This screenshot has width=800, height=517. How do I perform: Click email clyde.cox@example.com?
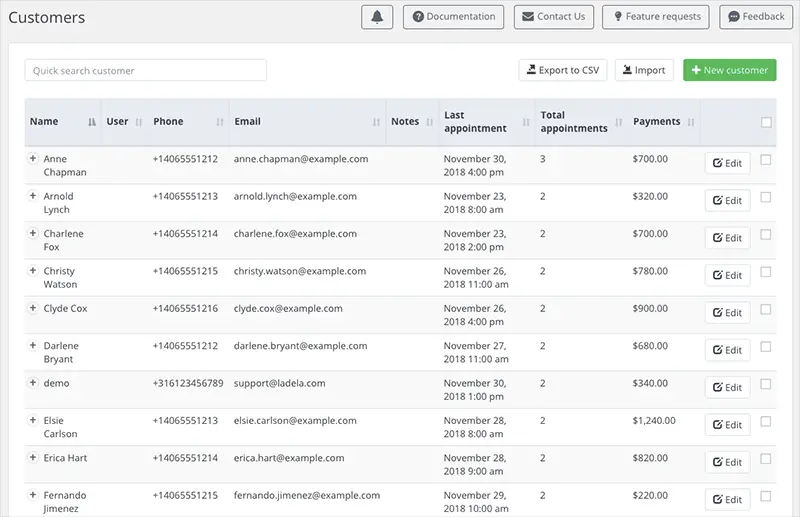coord(288,309)
